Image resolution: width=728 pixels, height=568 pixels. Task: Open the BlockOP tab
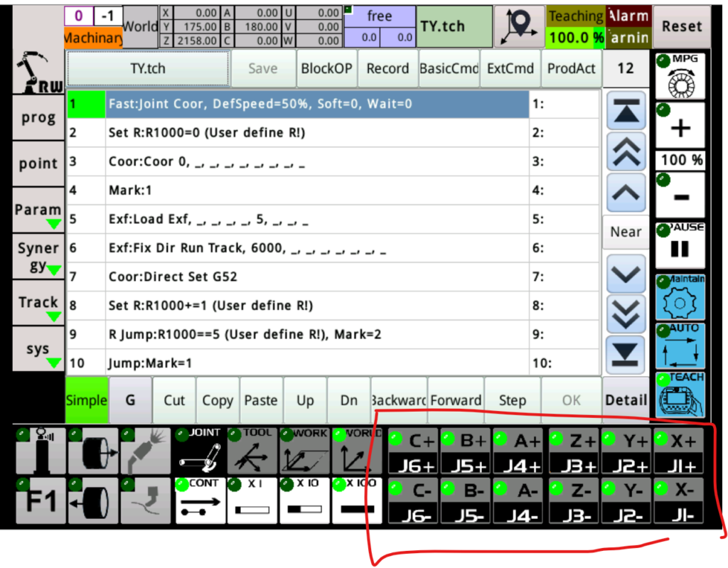pyautogui.click(x=326, y=69)
